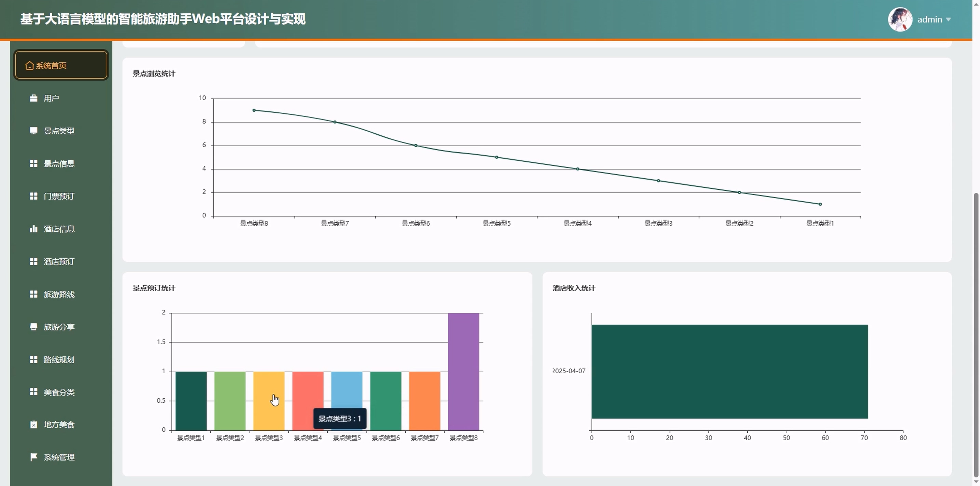Click the monitor icon beside 景点类型
980x486 pixels.
pyautogui.click(x=33, y=131)
